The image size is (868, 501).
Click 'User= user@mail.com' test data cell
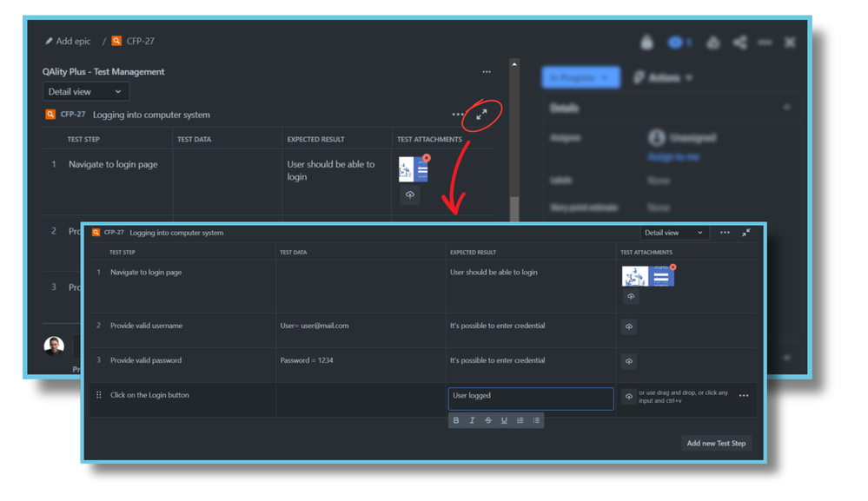(315, 326)
